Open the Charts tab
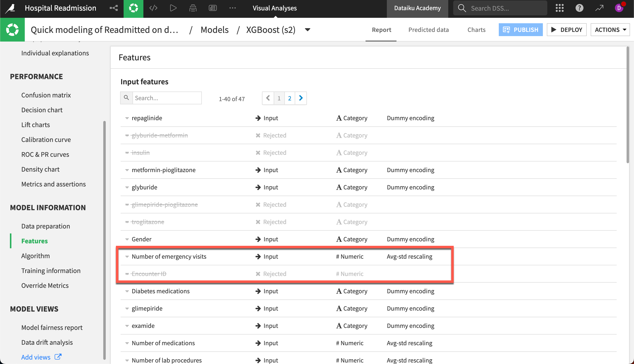 tap(476, 29)
